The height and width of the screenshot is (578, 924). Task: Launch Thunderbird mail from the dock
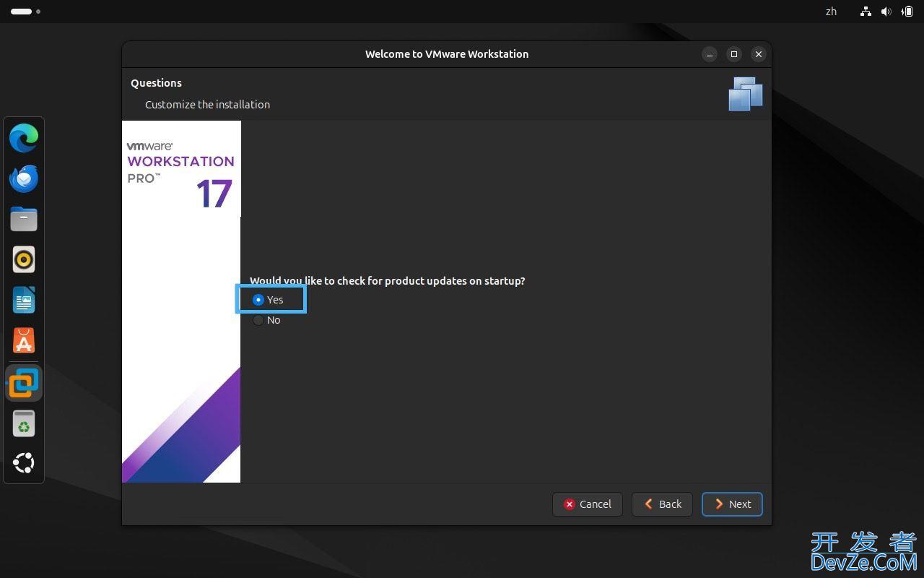[x=24, y=178]
